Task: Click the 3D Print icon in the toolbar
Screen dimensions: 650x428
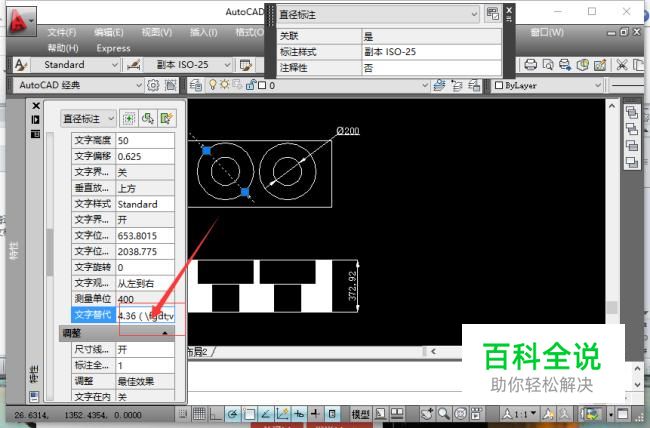Action: (582, 65)
